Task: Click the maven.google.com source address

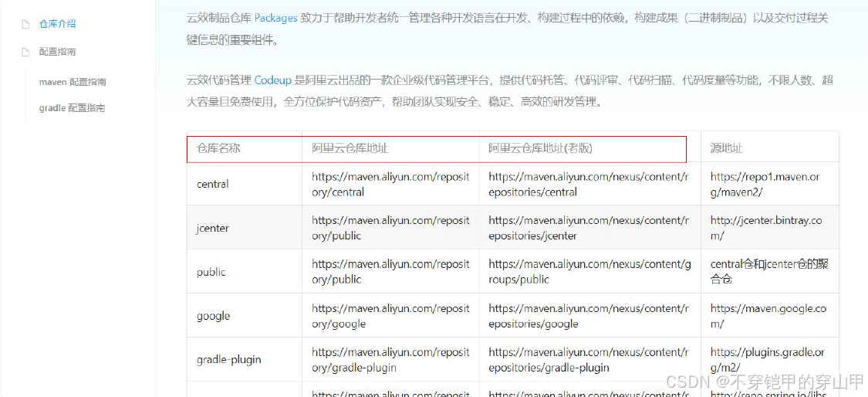Action: pyautogui.click(x=768, y=316)
